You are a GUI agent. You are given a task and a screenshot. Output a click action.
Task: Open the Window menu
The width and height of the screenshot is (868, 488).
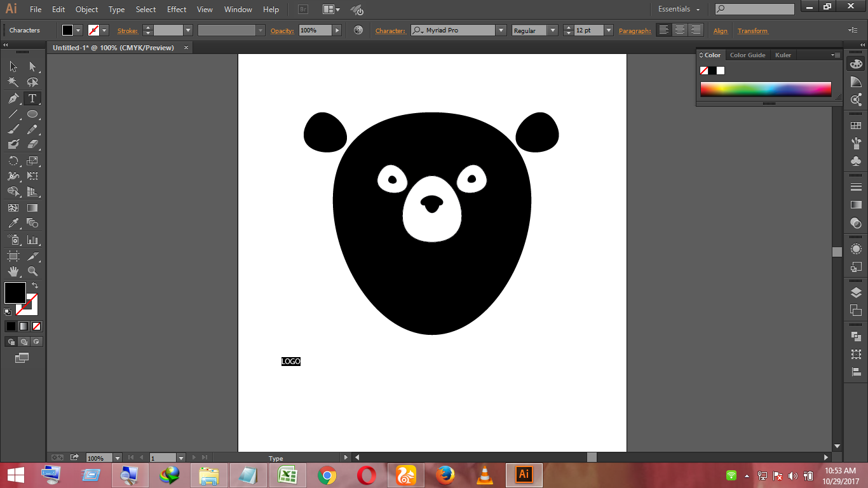coord(238,10)
